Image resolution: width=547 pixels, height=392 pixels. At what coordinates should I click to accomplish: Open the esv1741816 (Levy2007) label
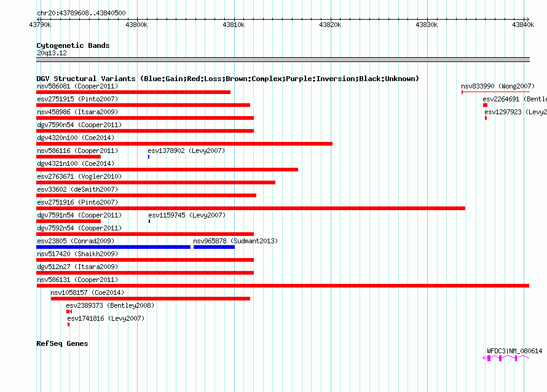click(x=106, y=318)
